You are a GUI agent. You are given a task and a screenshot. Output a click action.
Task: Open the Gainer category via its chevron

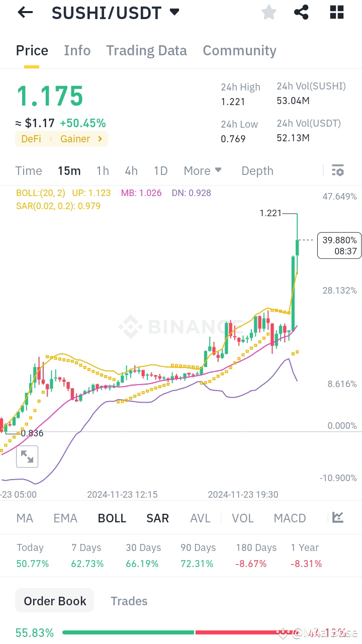(100, 139)
